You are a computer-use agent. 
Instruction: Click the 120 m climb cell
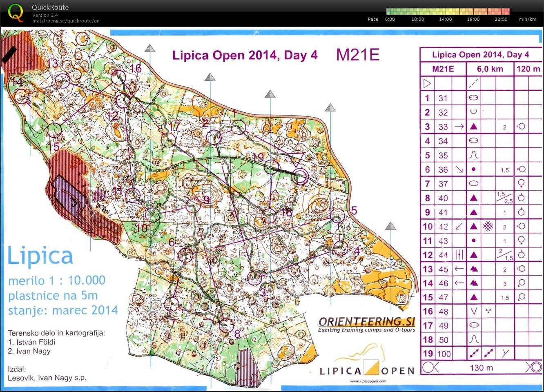(528, 69)
